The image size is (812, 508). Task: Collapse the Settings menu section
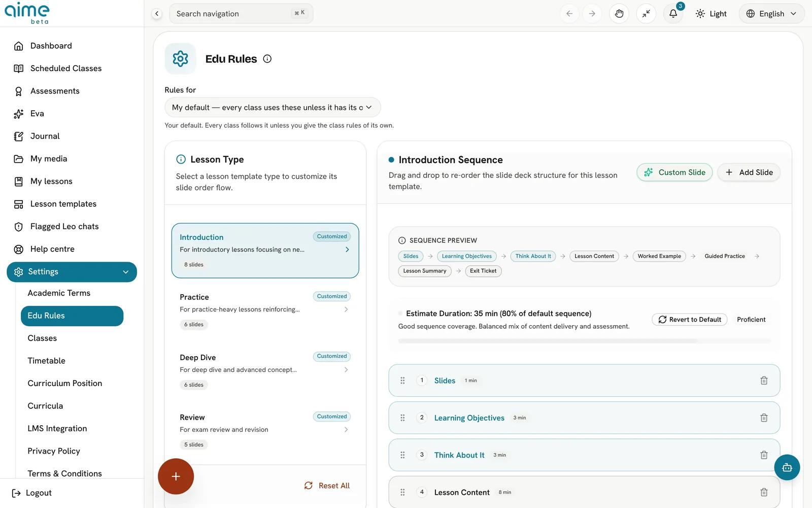pyautogui.click(x=72, y=272)
